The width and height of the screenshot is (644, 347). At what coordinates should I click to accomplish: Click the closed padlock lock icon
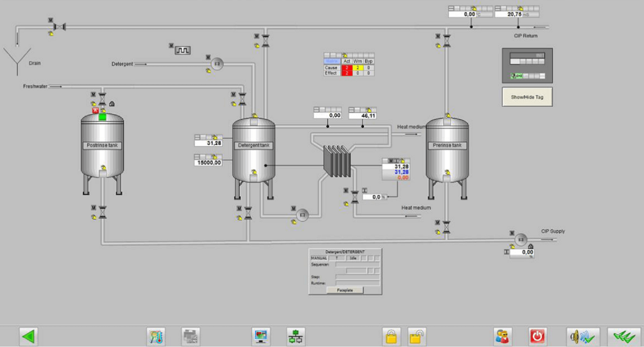click(x=391, y=337)
